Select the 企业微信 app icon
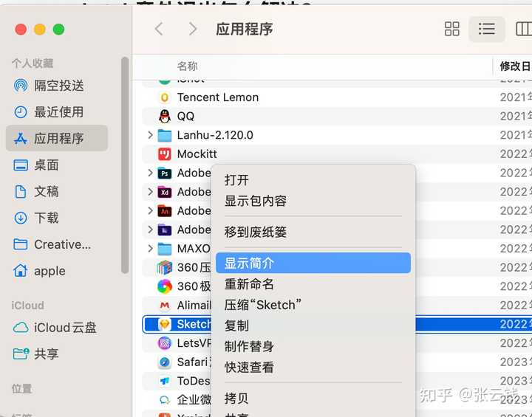Image resolution: width=532 pixels, height=417 pixels. pos(165,400)
